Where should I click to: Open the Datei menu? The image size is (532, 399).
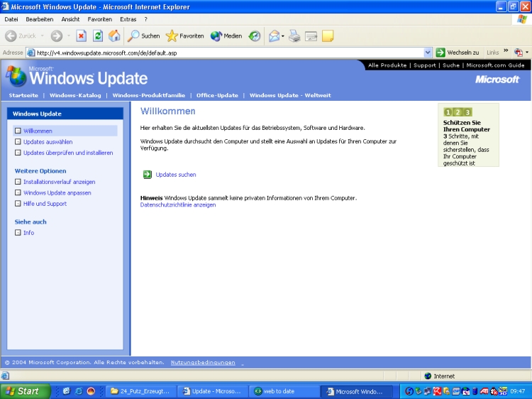tap(11, 19)
